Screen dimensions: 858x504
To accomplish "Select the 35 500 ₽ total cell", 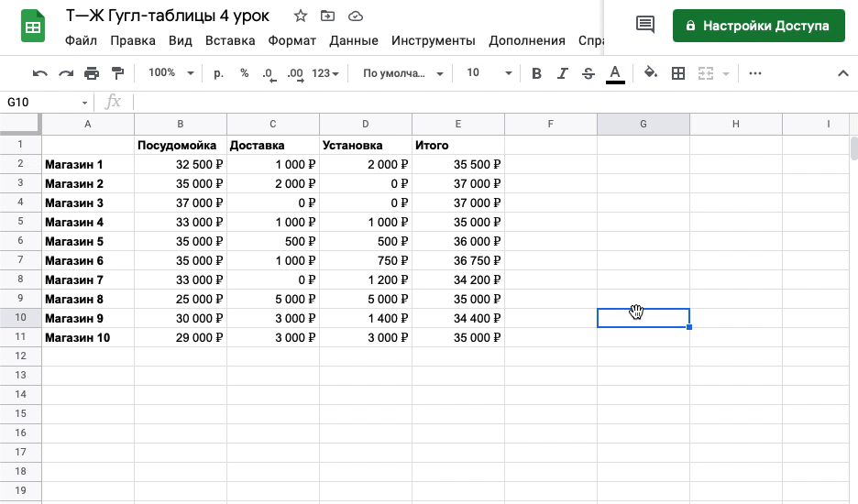I will (x=458, y=164).
